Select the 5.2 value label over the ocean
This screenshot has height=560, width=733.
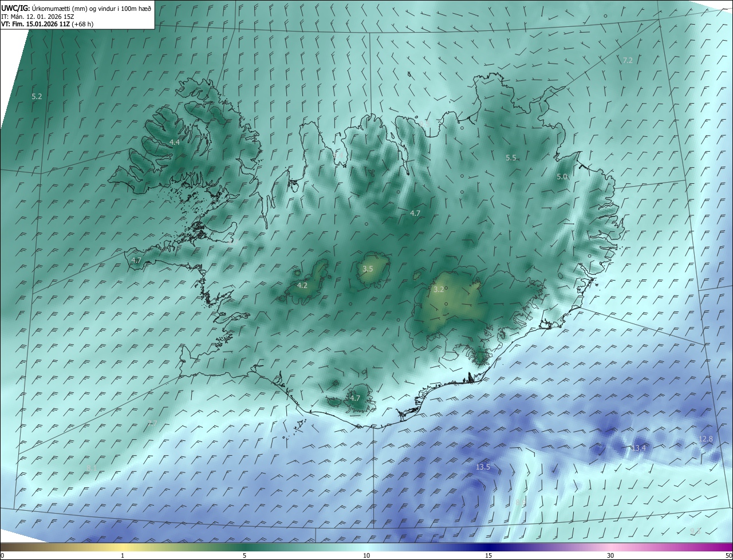(37, 97)
